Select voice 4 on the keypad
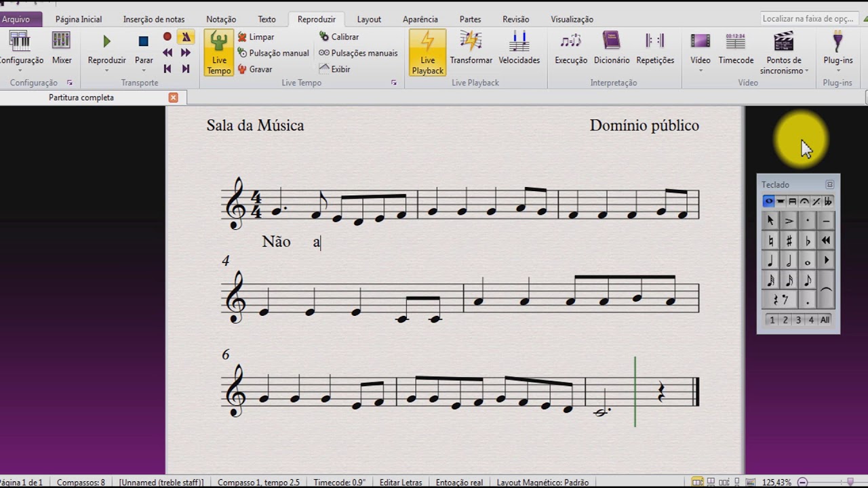This screenshot has width=868, height=488. pos(811,320)
